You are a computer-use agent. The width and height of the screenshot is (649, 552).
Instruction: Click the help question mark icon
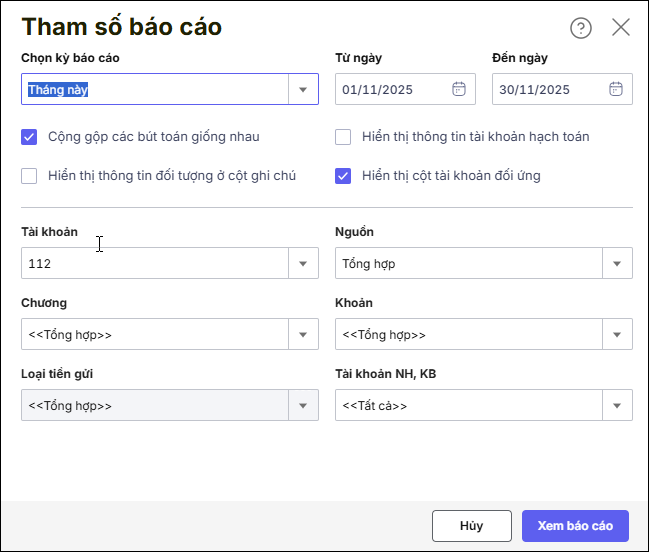(581, 28)
